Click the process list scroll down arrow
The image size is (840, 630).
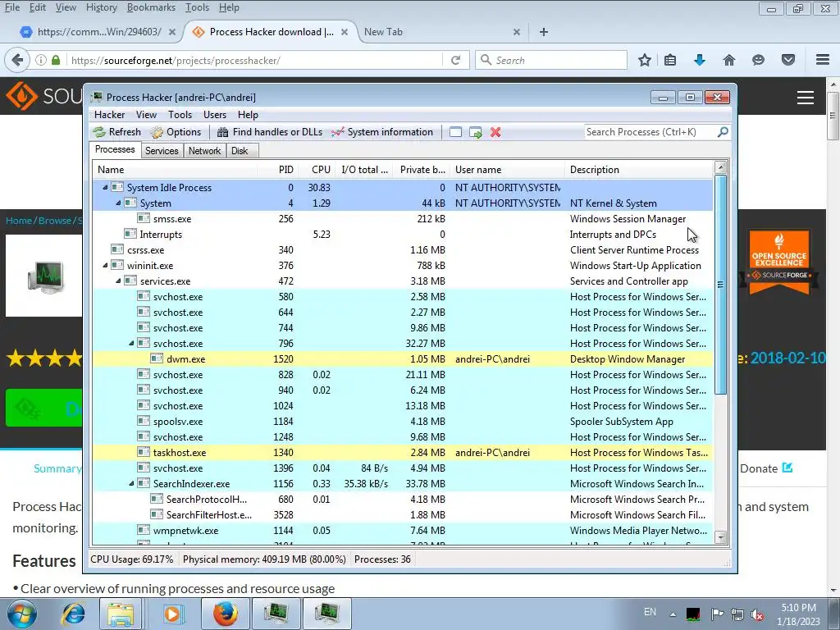click(x=721, y=537)
